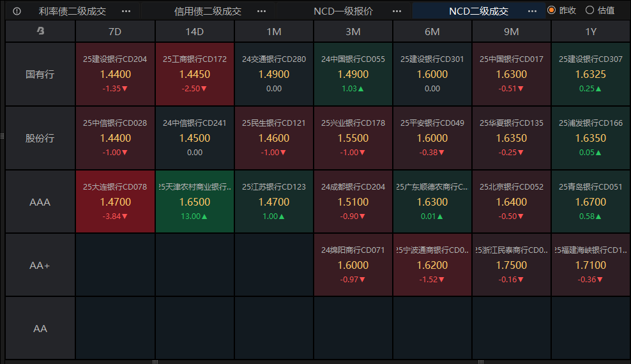Select the AA+ row label
Image resolution: width=631 pixels, height=364 pixels.
(x=40, y=265)
